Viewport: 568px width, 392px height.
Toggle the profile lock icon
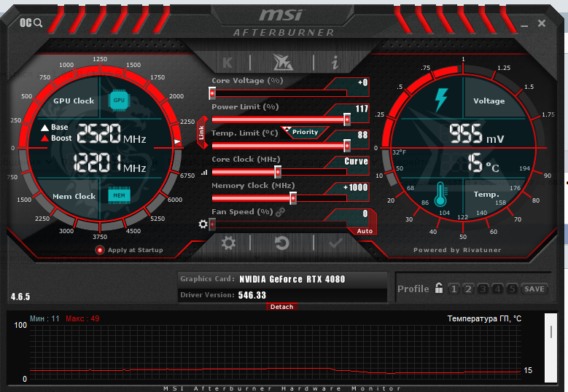[439, 288]
